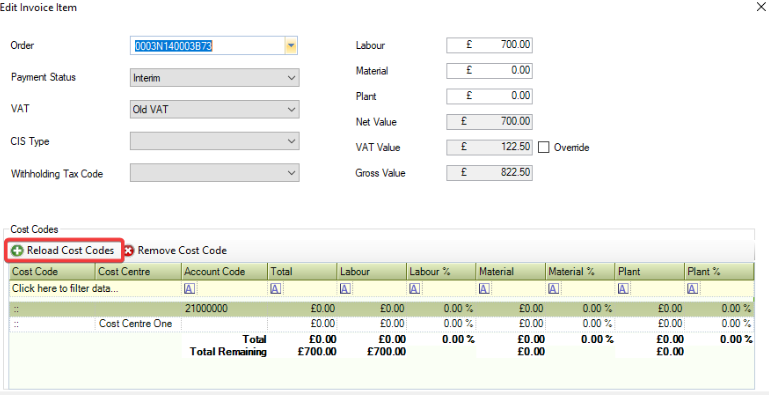Open the Payment Status dropdown
This screenshot has height=395, width=769.
point(215,78)
